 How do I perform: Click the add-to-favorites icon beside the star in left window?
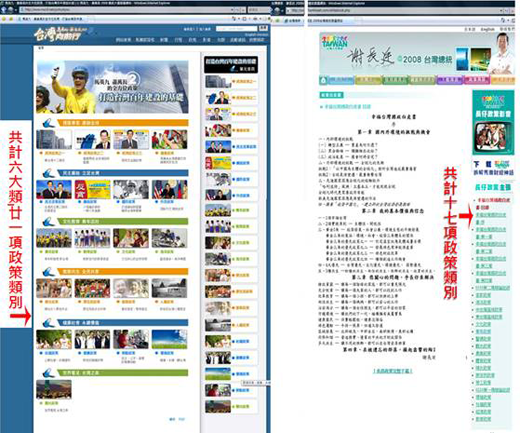[x=11, y=19]
